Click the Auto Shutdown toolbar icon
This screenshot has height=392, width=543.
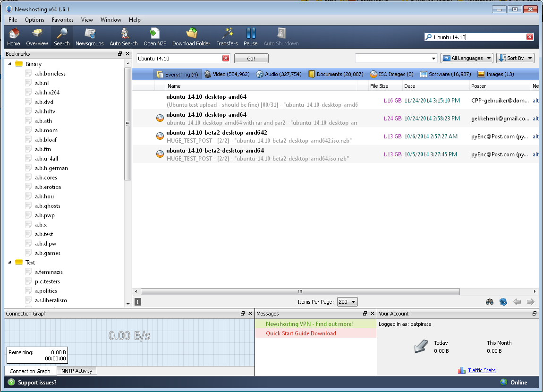tap(281, 37)
